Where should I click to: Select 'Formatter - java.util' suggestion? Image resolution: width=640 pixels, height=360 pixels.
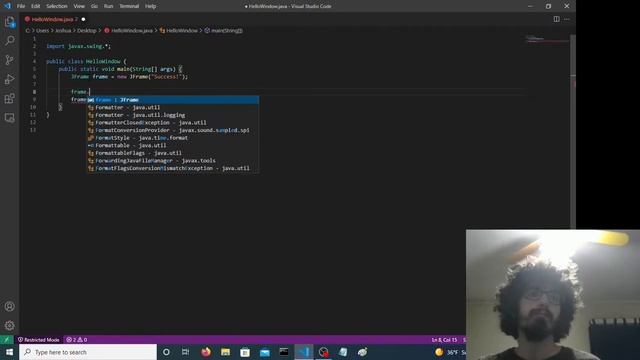click(173, 107)
